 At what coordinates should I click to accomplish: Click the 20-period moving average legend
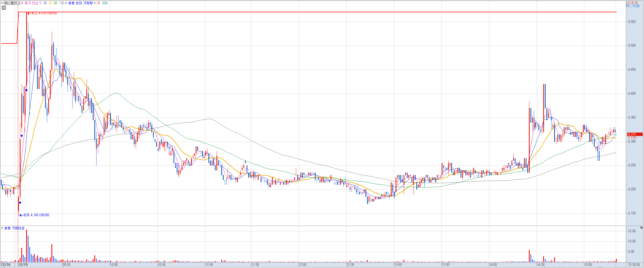tap(50, 3)
